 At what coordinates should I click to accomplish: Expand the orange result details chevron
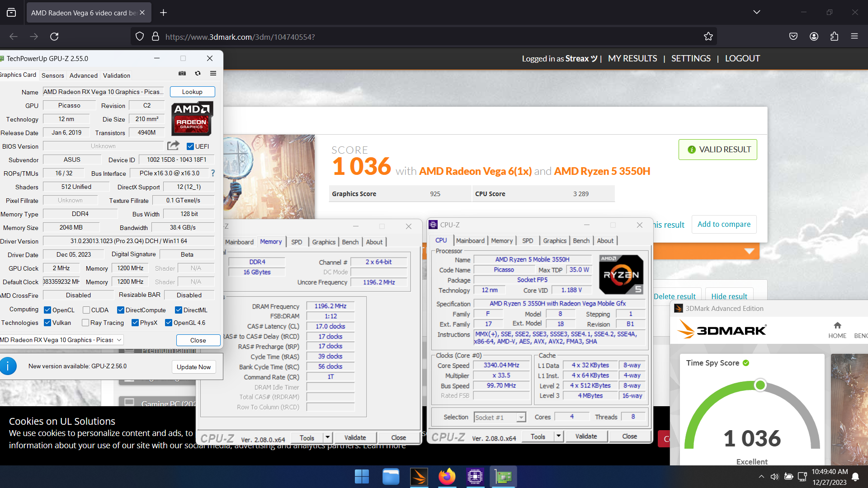point(749,251)
